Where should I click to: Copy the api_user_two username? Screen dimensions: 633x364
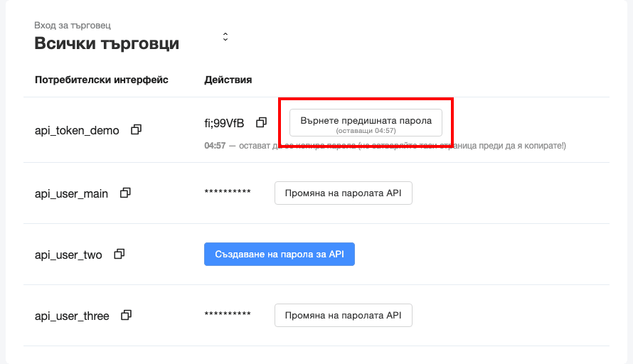119,254
